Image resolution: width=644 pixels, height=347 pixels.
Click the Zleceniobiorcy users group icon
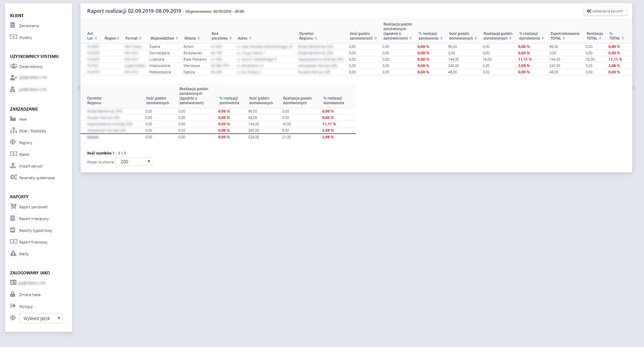tap(13, 66)
